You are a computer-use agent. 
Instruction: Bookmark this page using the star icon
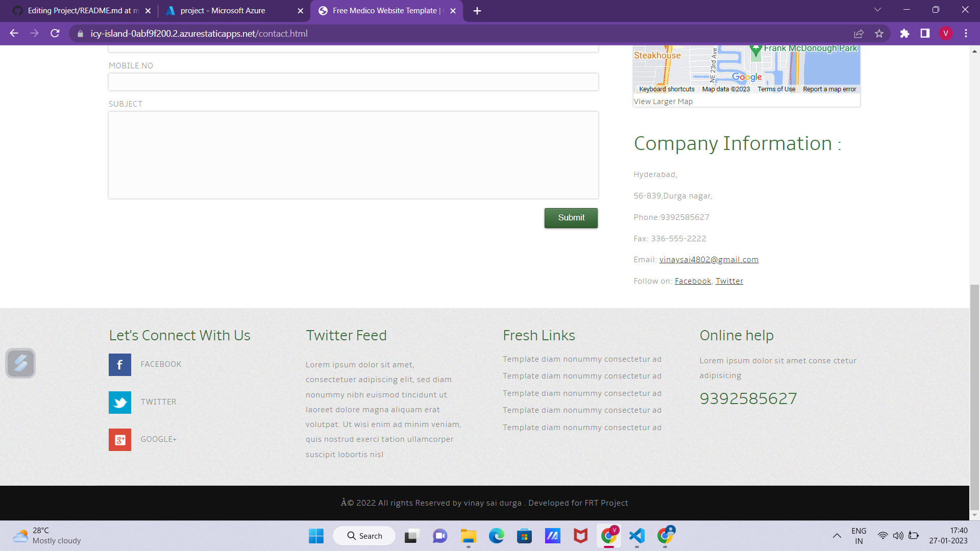879,33
